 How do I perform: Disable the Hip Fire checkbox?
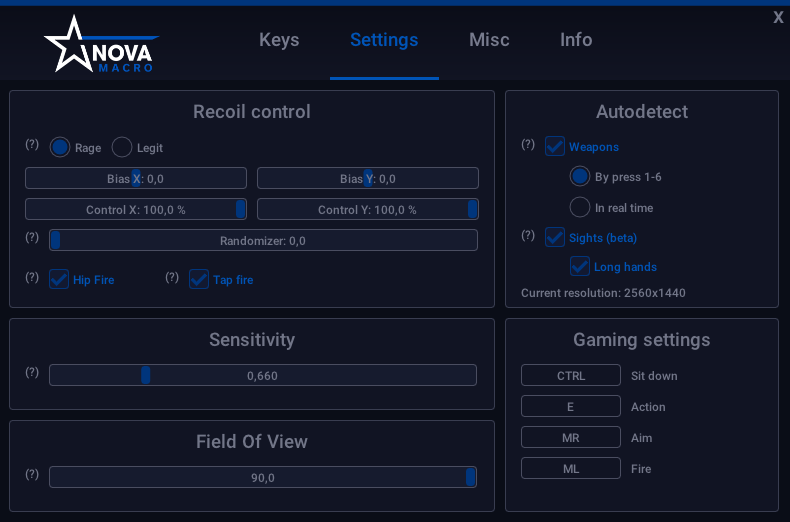tap(59, 280)
